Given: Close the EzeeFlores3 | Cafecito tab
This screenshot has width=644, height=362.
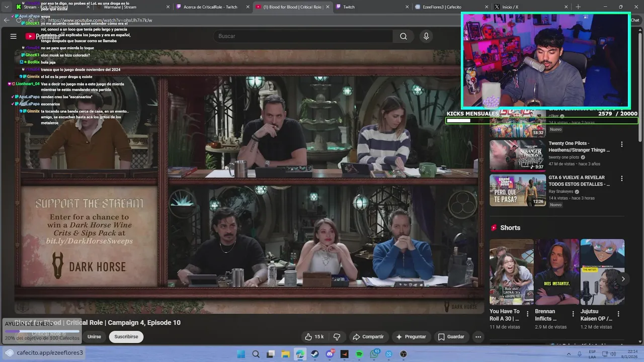Looking at the screenshot, I should [487, 7].
